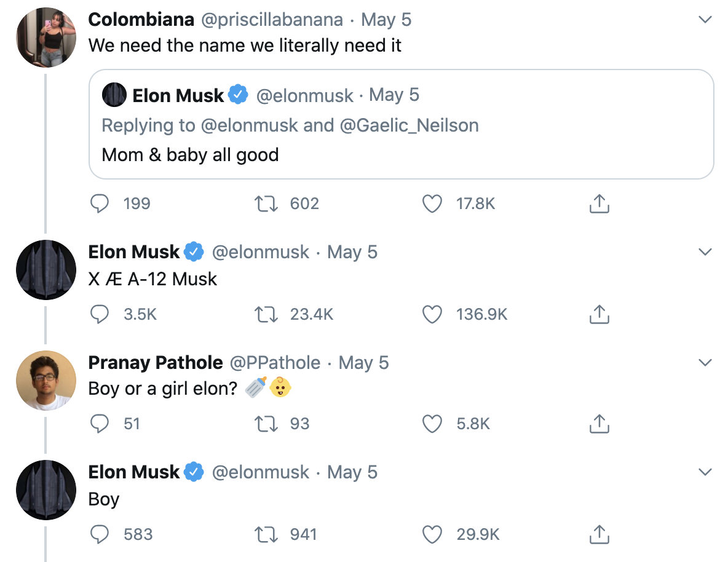
Task: Open the quoted "Mom & baby all good" tweet
Action: pyautogui.click(x=401, y=154)
